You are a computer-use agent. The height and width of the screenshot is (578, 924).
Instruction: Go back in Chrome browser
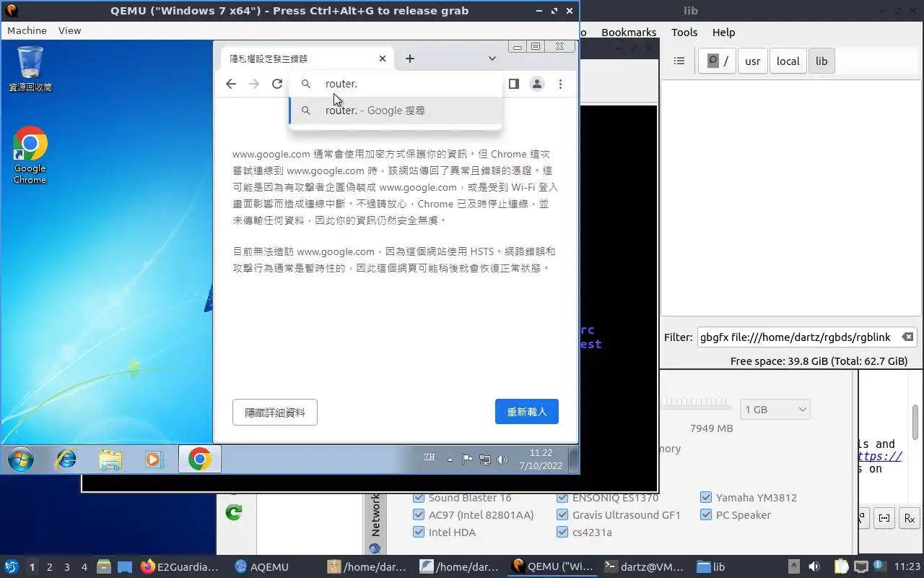click(231, 84)
